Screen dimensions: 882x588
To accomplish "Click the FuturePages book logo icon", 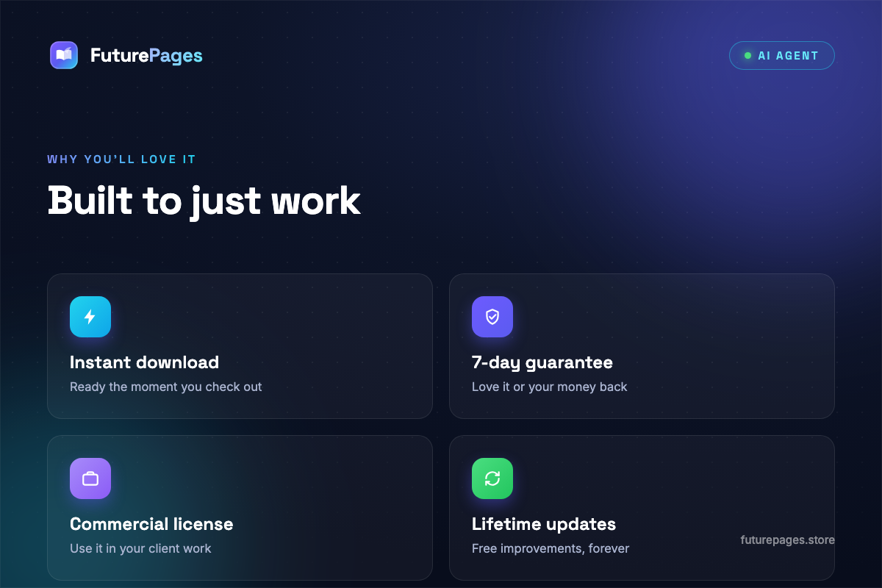I will (64, 55).
